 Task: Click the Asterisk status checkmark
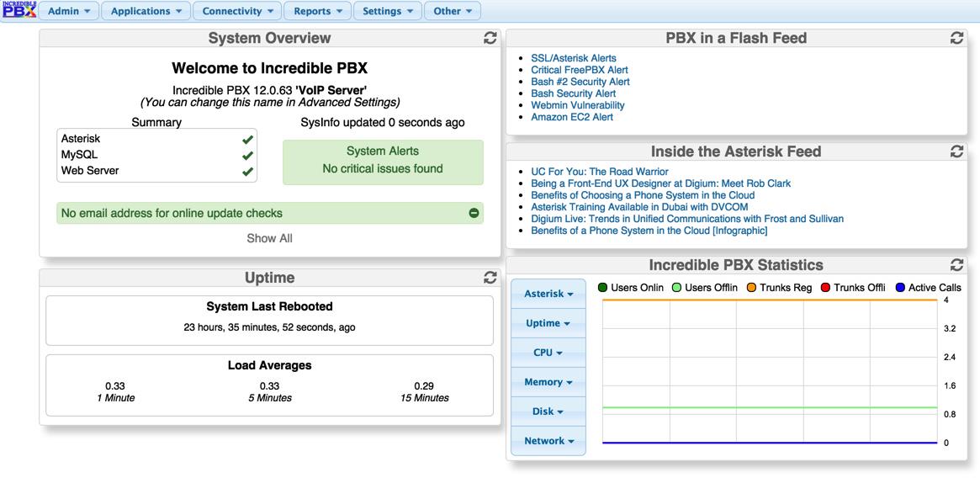[247, 140]
